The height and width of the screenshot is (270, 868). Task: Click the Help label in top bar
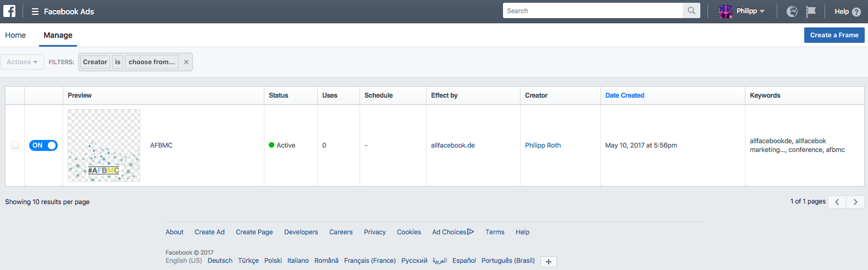tap(842, 12)
